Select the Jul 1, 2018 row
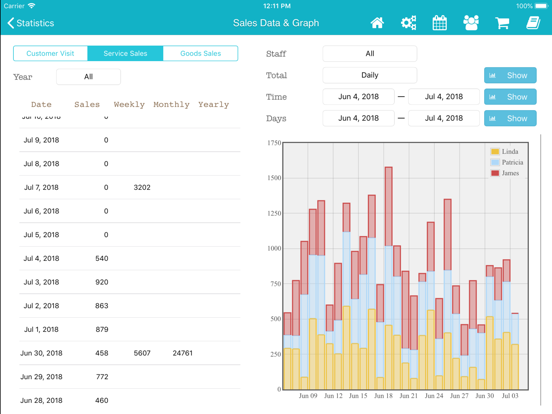Image resolution: width=552 pixels, height=414 pixels. point(130,330)
